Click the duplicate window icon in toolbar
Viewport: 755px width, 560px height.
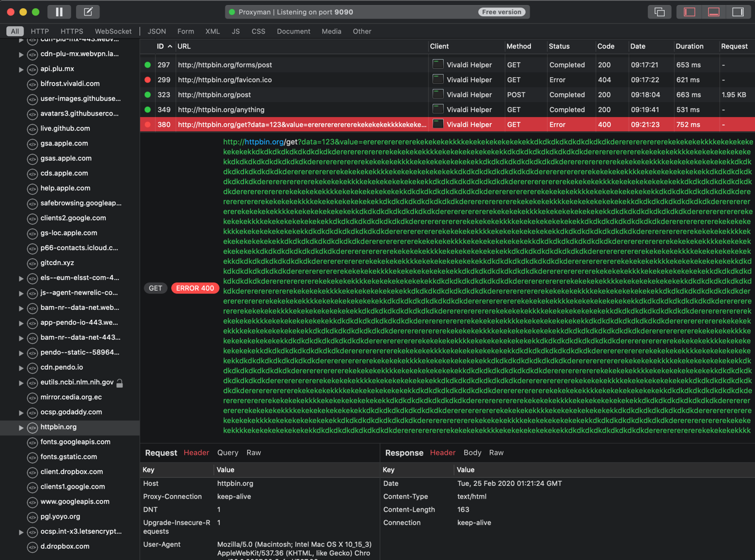click(659, 12)
